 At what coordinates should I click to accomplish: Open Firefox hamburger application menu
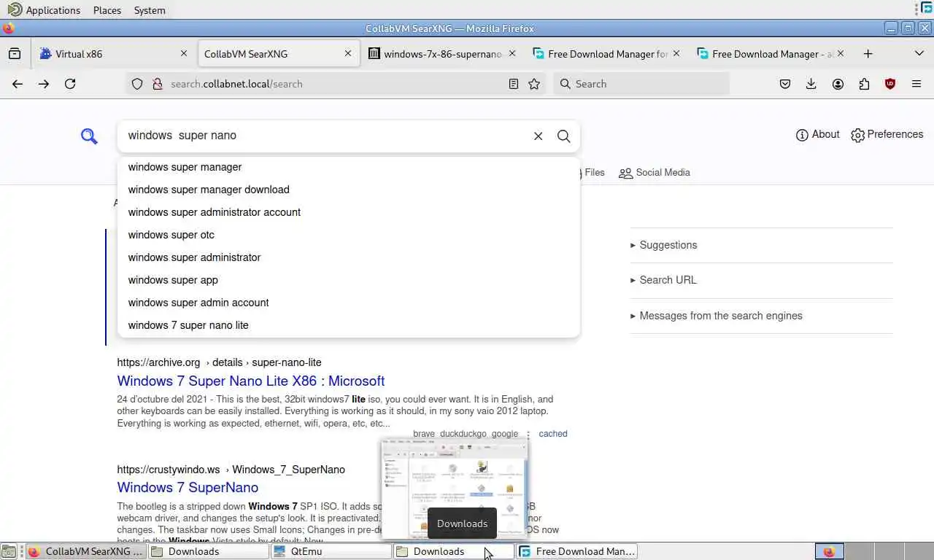(916, 84)
